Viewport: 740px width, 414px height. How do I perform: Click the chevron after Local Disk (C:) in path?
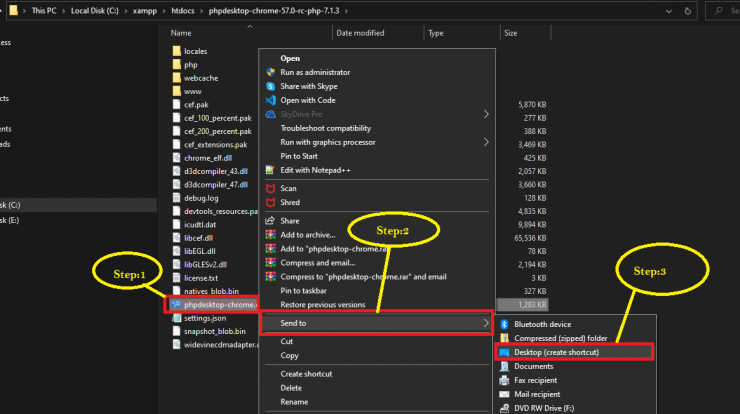[126, 11]
